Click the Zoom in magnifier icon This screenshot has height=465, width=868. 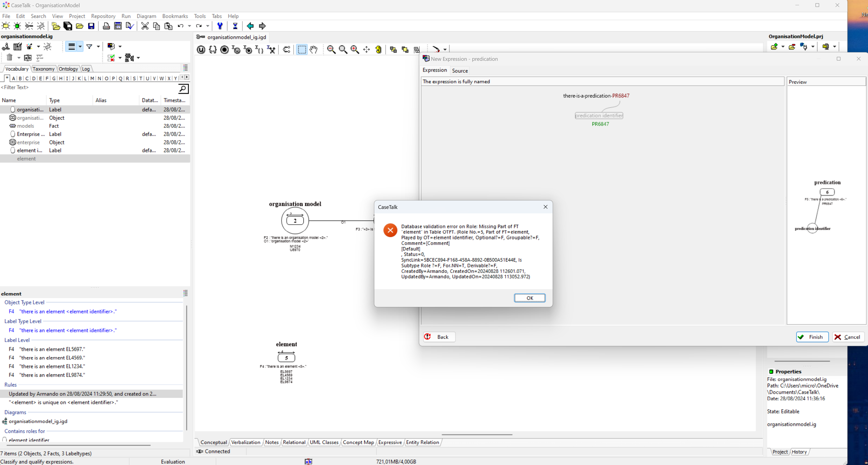point(355,50)
